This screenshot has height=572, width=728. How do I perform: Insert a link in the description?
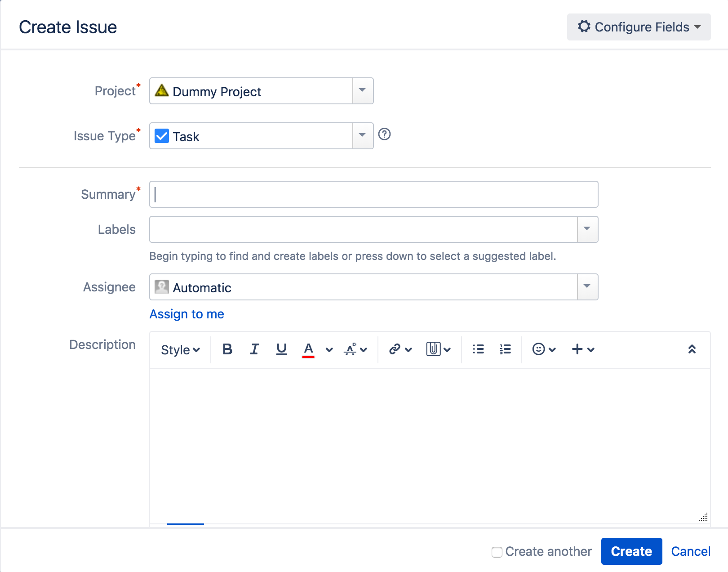(395, 349)
